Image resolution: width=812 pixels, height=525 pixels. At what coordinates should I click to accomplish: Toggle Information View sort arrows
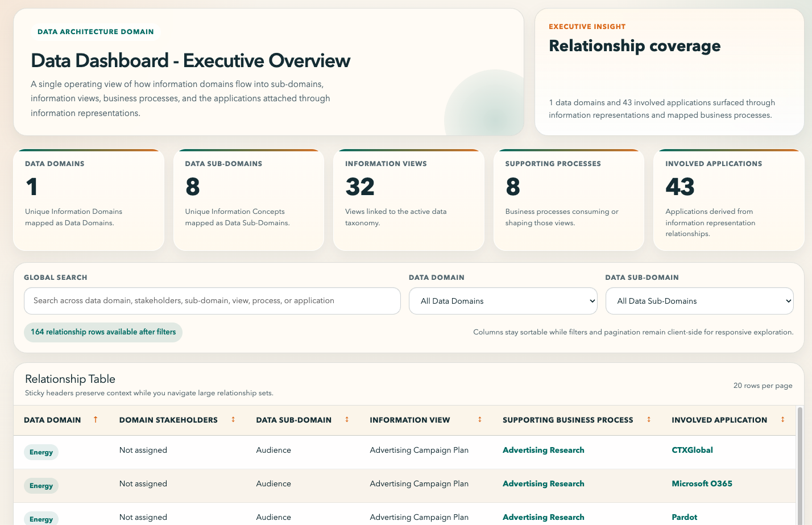(480, 420)
